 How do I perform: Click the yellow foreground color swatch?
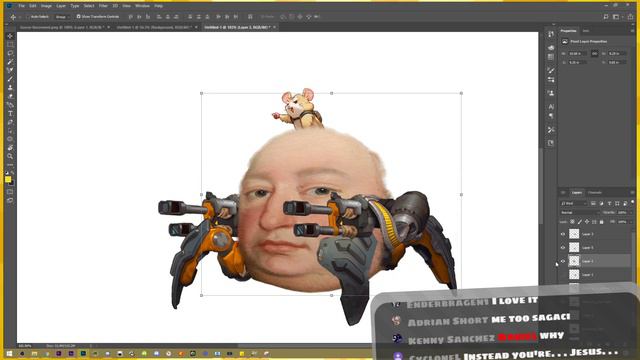tap(8, 179)
